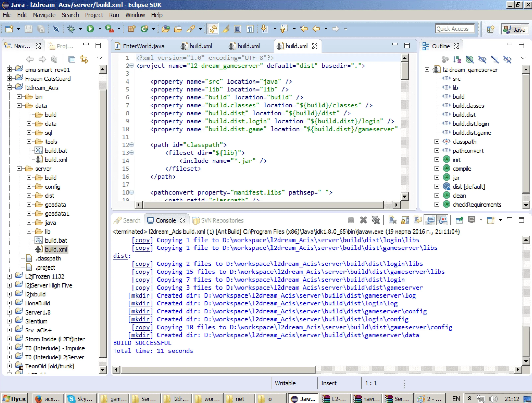Click the Debug bug icon
Screen dimensions: 532x403
[x=71, y=29]
